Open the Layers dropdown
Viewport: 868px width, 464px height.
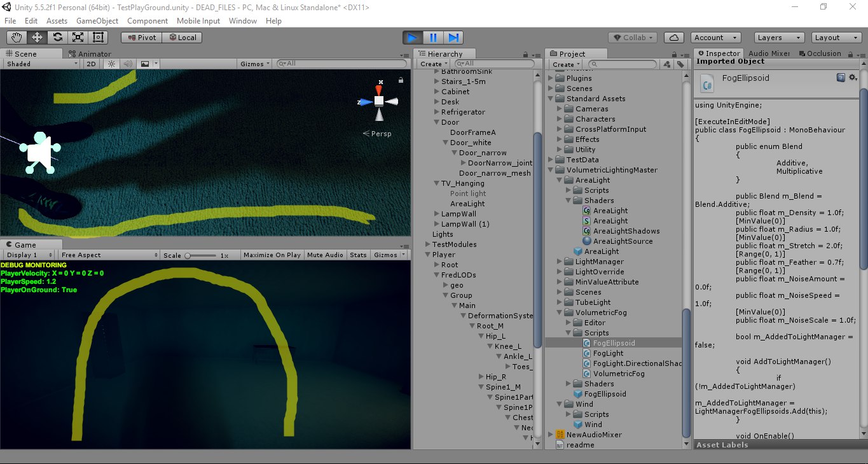tap(779, 38)
